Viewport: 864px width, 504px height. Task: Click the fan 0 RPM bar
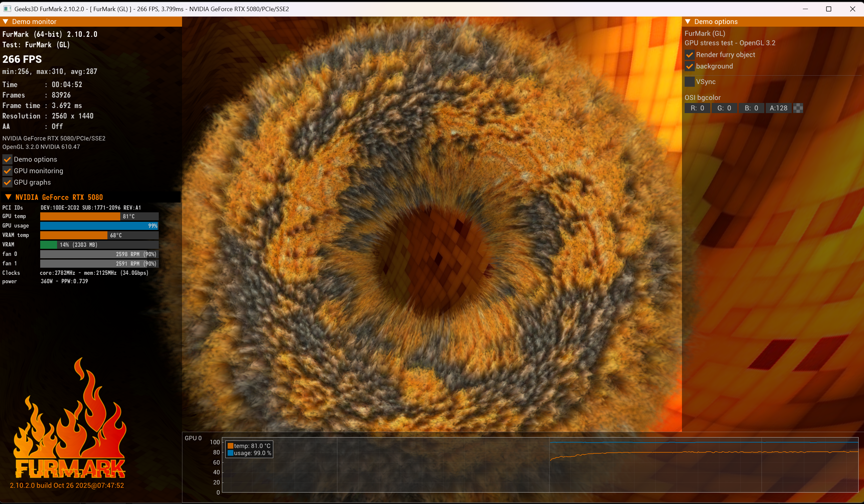point(99,254)
